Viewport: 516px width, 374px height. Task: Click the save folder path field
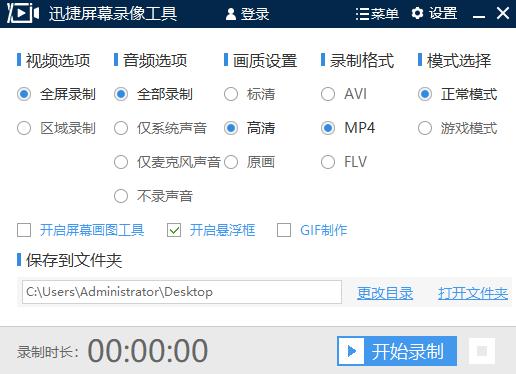(x=182, y=292)
